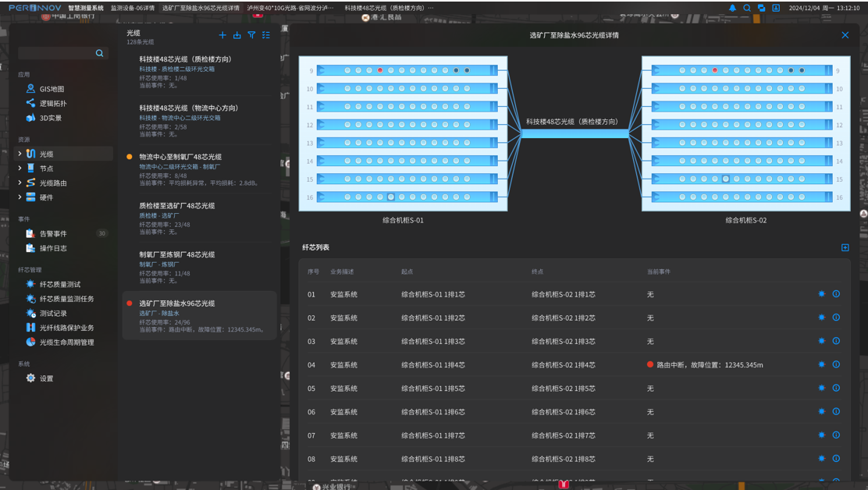Click 当前事件 column header

659,272
